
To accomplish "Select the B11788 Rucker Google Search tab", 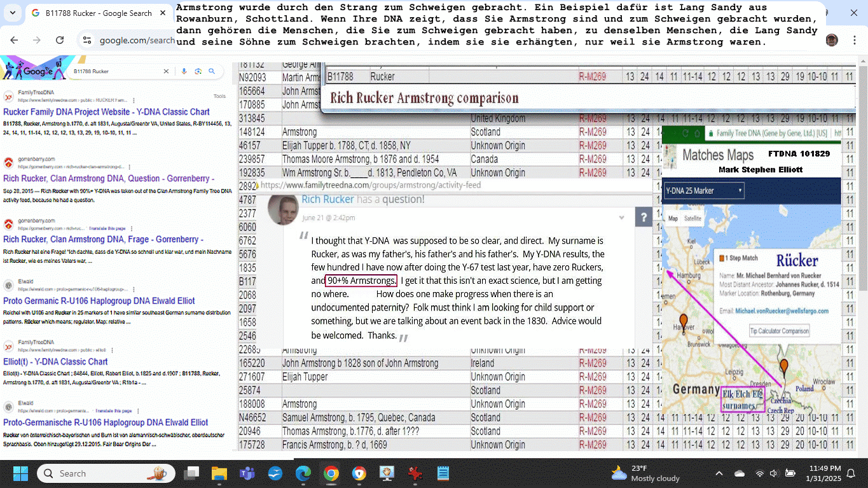I will 99,13.
